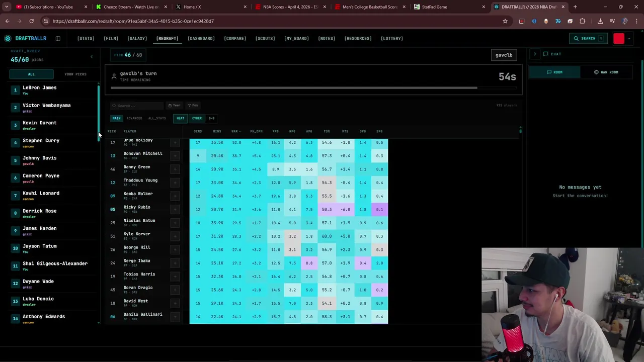Open the FILM menu
Screen dimensions: 644x362
111,38
